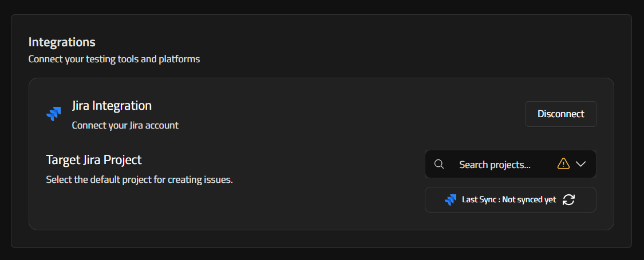Click the colon in 'Last Sync :' status
644x260 pixels.
[x=499, y=200]
